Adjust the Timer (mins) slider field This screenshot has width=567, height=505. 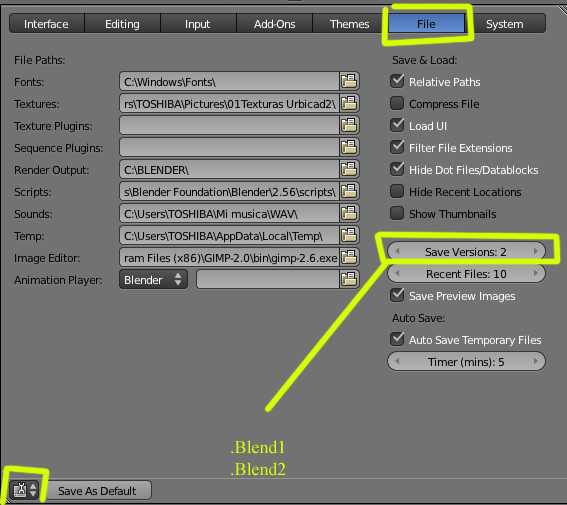pos(466,361)
